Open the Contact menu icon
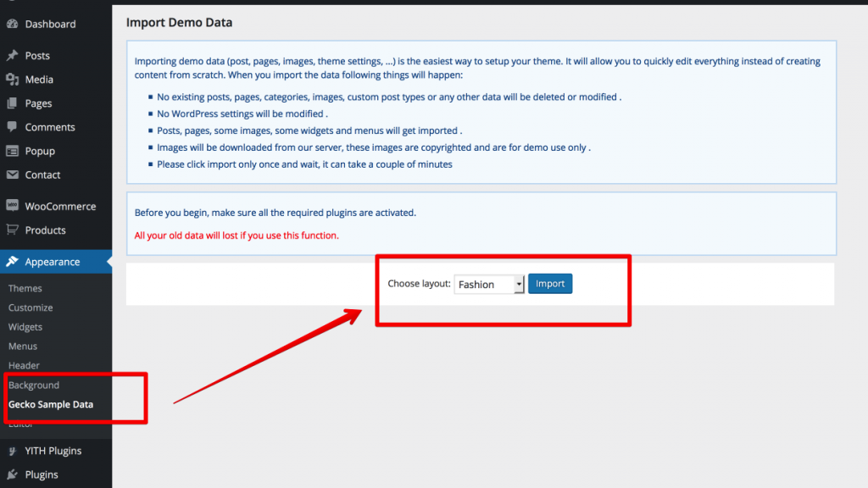The image size is (868, 488). click(12, 175)
